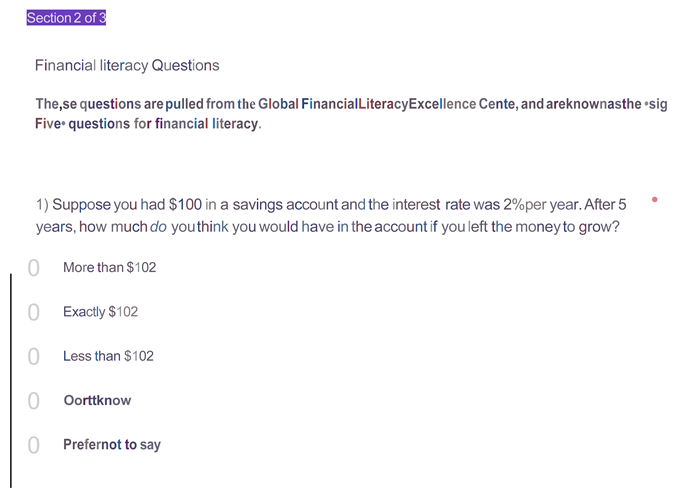Click the "Less than $102" option text
679x498 pixels.
coord(108,356)
